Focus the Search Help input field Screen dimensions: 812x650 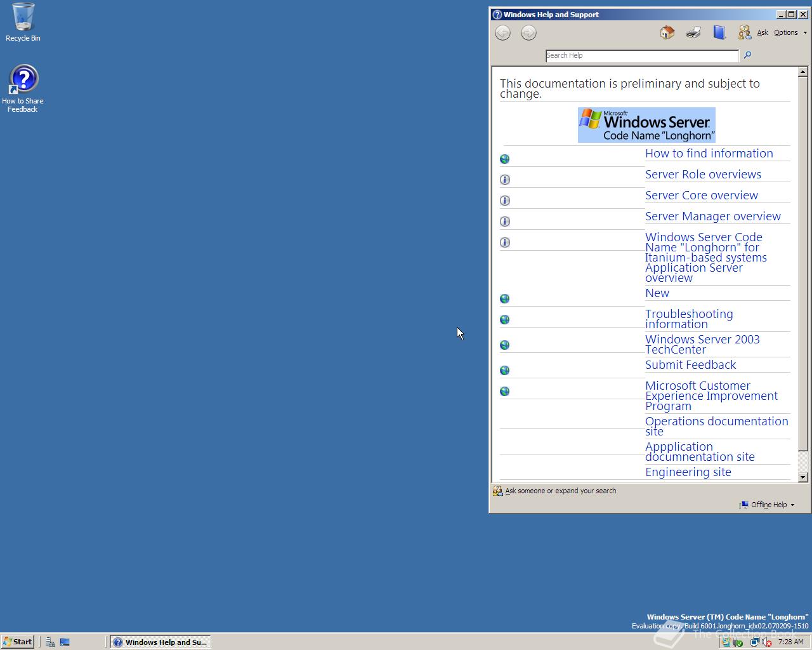(x=642, y=55)
